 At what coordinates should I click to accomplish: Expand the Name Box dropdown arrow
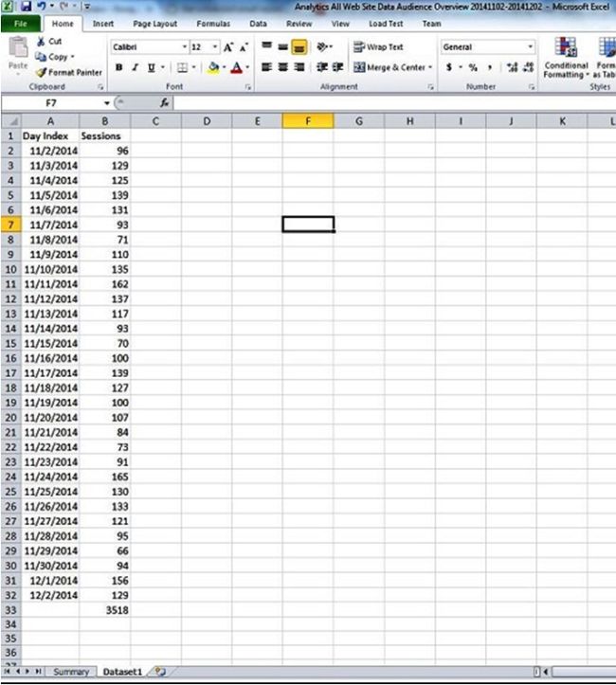(x=106, y=103)
